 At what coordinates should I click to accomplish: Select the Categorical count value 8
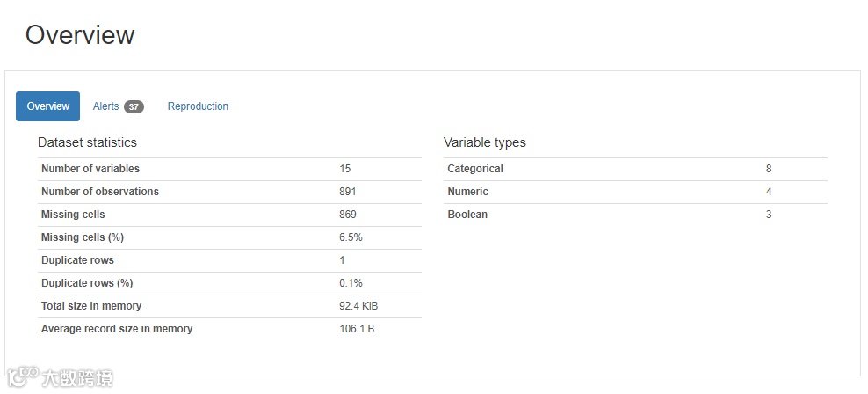pos(769,169)
